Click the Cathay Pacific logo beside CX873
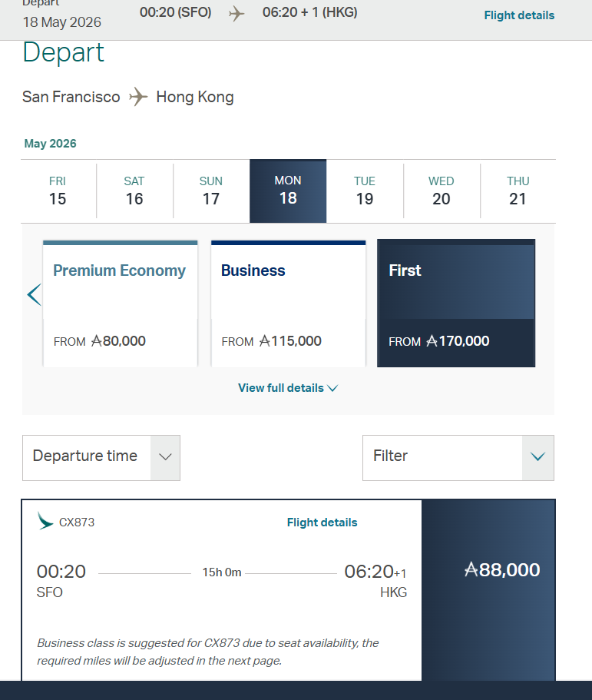 [x=45, y=522]
